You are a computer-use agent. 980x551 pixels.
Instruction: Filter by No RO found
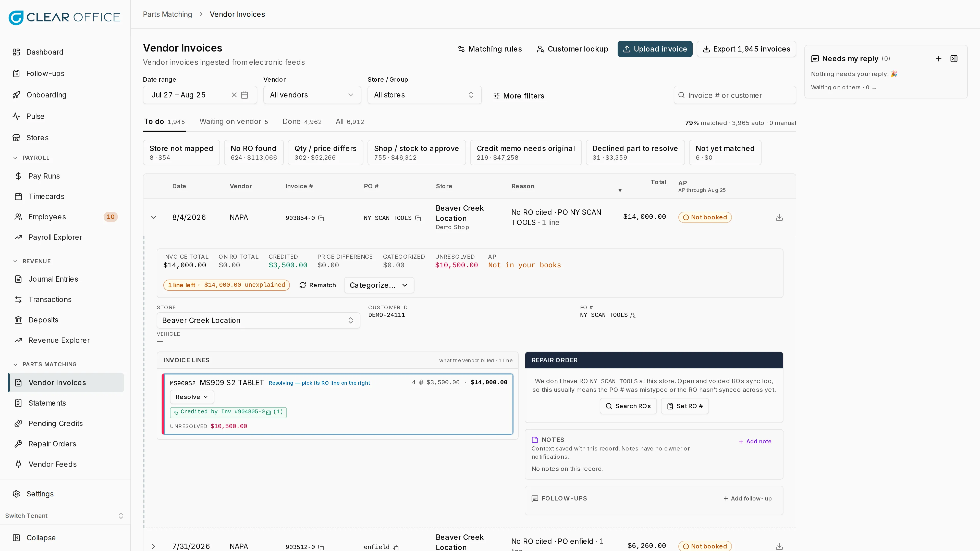(x=253, y=153)
